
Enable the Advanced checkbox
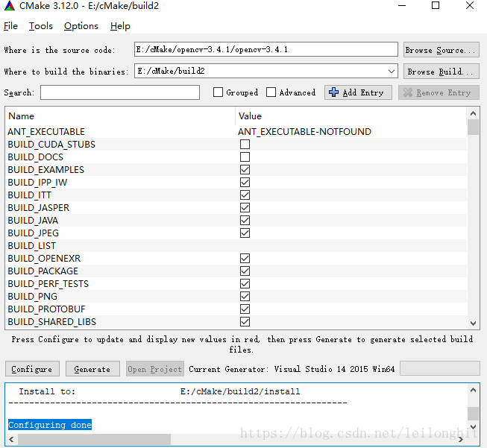(271, 92)
